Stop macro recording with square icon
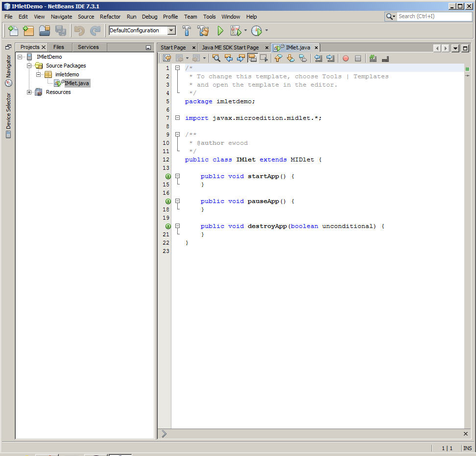This screenshot has width=476, height=456. (x=358, y=58)
